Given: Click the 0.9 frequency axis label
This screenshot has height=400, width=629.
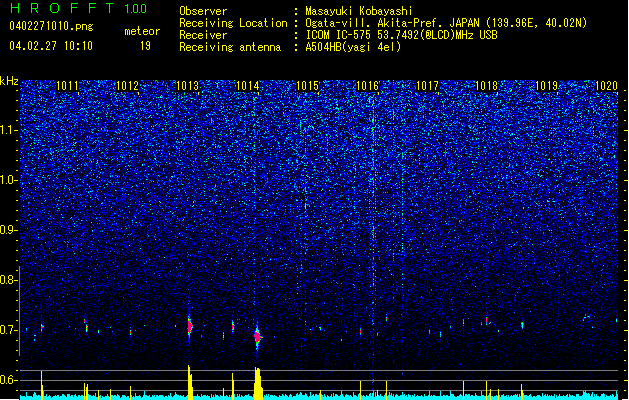Looking at the screenshot, I should [x=8, y=230].
